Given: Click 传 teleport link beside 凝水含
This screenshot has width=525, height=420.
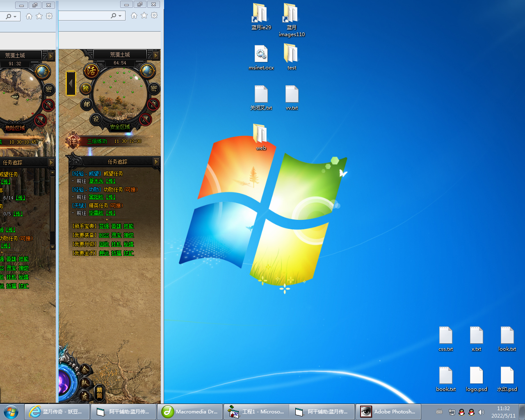Looking at the screenshot, I should tap(111, 181).
